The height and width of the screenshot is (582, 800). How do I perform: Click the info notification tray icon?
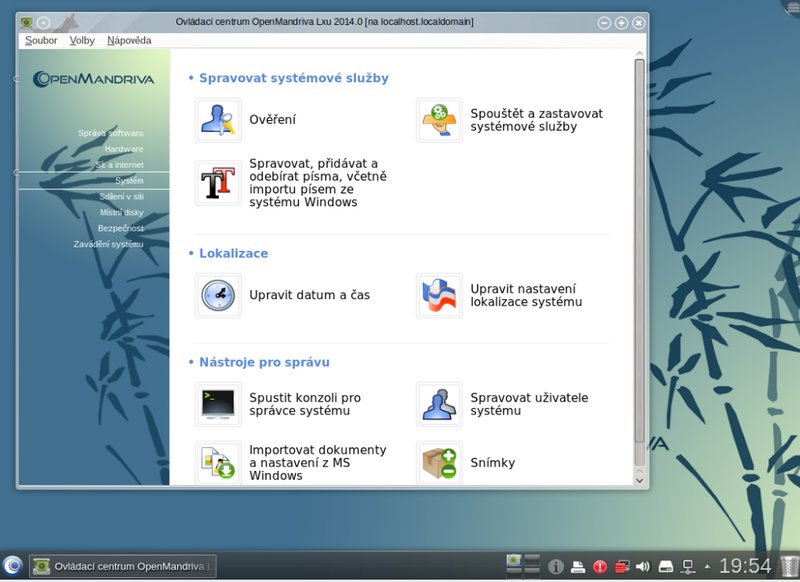tap(556, 566)
